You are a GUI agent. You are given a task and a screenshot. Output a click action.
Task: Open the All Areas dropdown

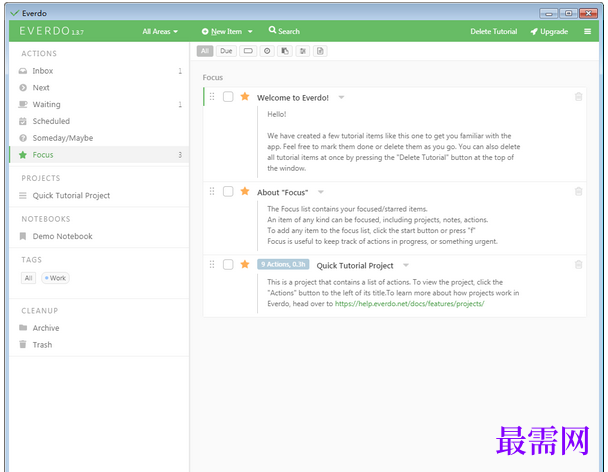pos(160,31)
